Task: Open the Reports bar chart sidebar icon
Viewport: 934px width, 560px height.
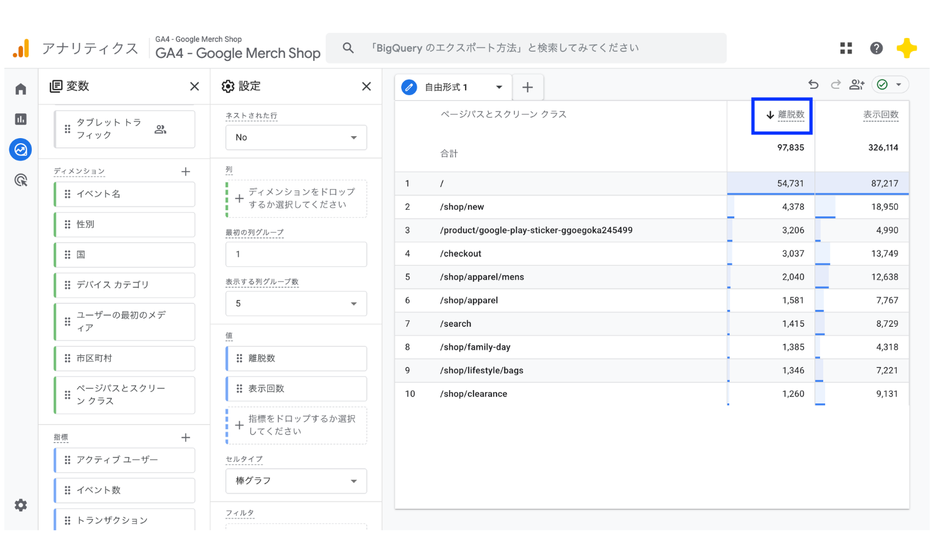Action: (x=21, y=119)
